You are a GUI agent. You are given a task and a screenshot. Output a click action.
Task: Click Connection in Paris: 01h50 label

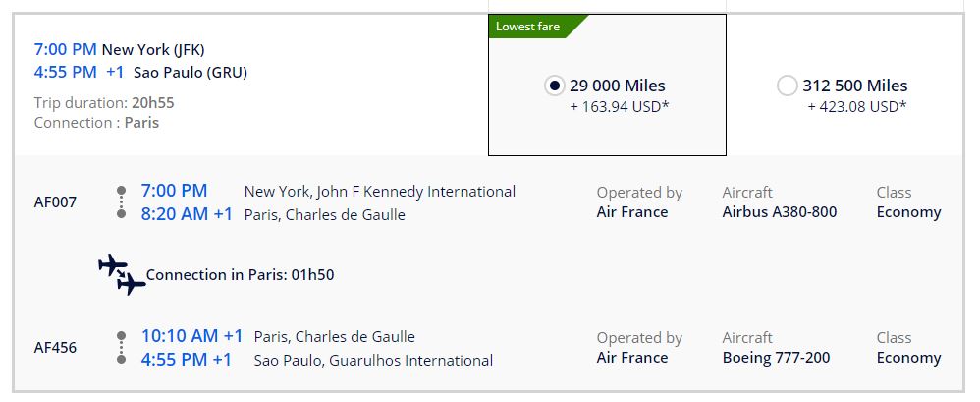pos(240,275)
